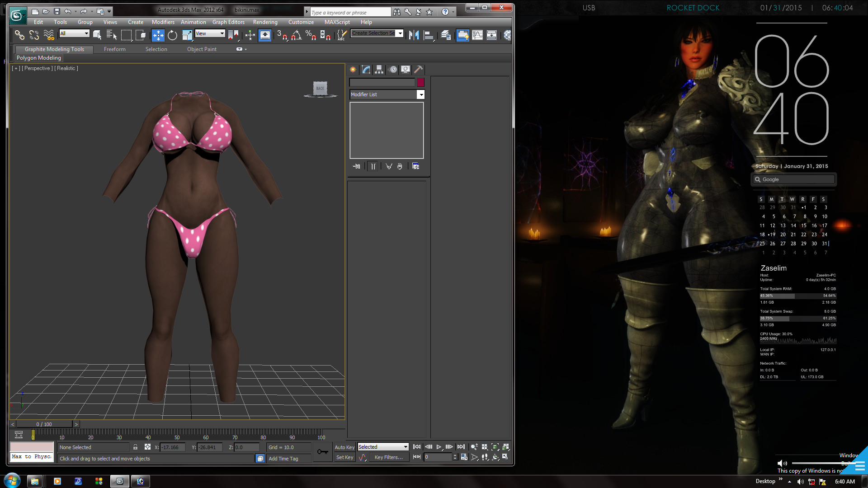Open the Modifiers menu
Screen dimensions: 868x488
click(x=163, y=22)
